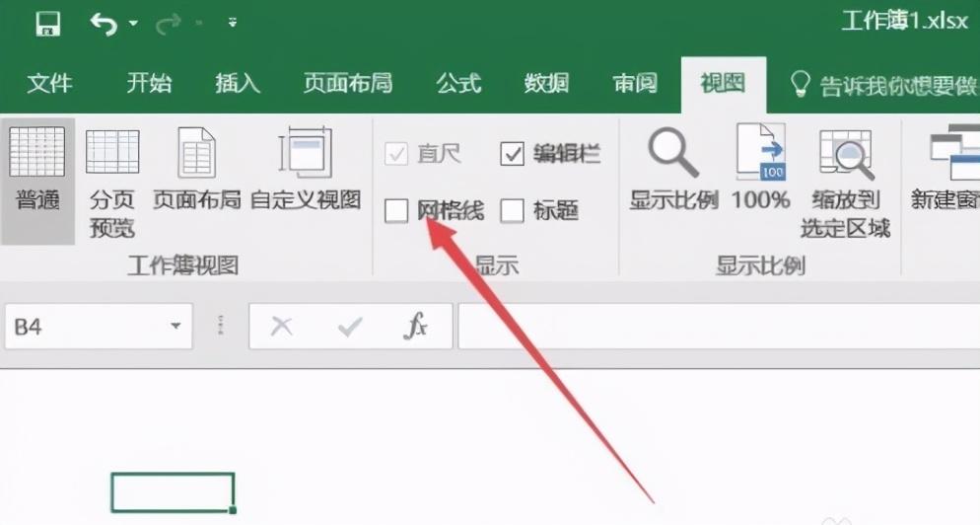980x525 pixels.
Task: Click the formula bar confirm checkmark button
Action: (x=349, y=326)
